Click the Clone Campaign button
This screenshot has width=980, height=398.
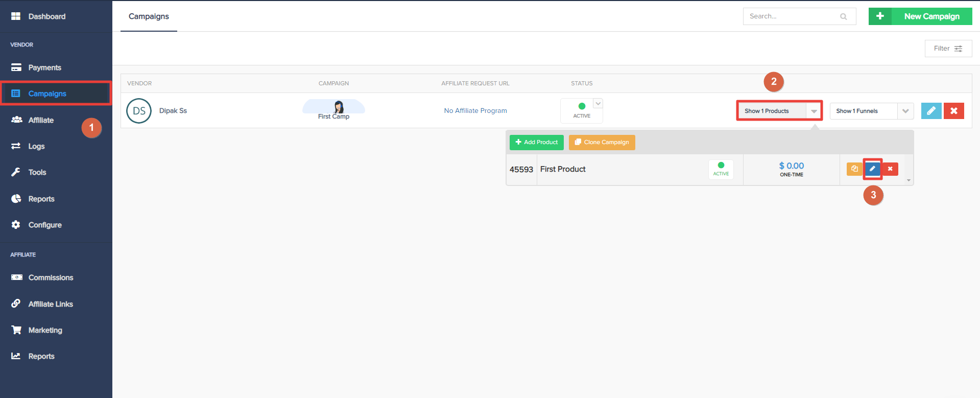point(602,142)
